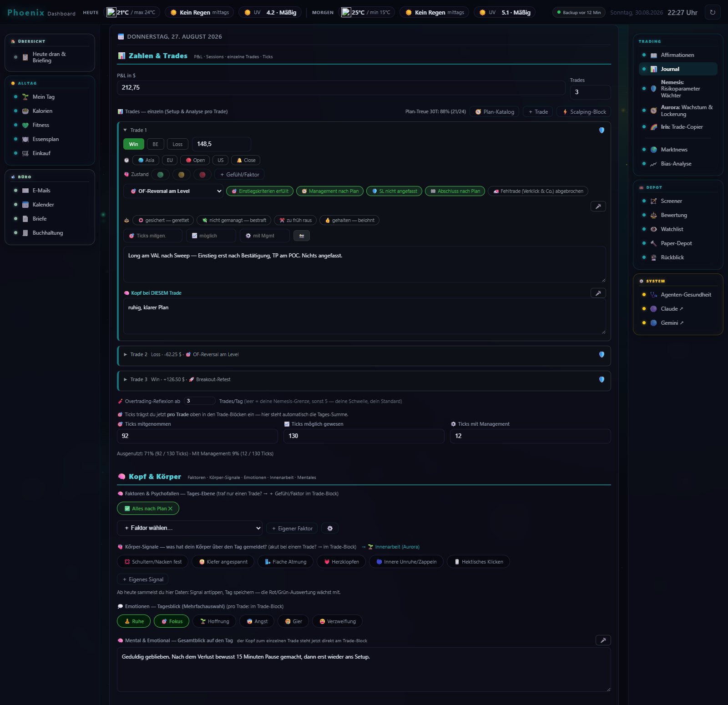The image size is (728, 705).
Task: Open the wrench tool for Mental & Emotional
Action: tap(603, 640)
